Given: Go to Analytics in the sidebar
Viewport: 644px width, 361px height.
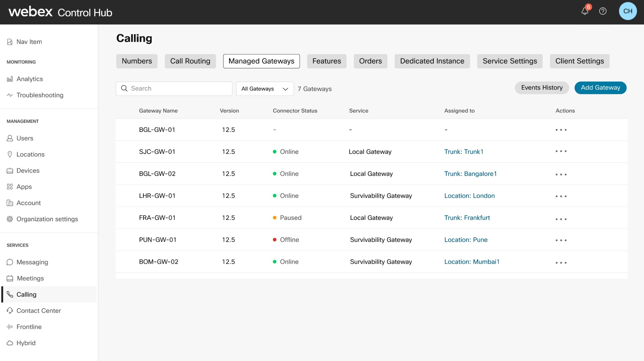Looking at the screenshot, I should tap(30, 79).
